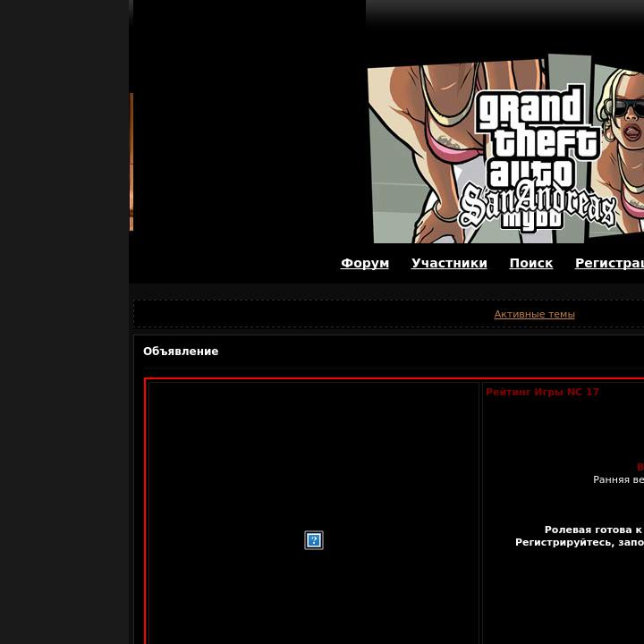Click the broken image placeholder icon
Screen dimensions: 644x644
point(314,540)
